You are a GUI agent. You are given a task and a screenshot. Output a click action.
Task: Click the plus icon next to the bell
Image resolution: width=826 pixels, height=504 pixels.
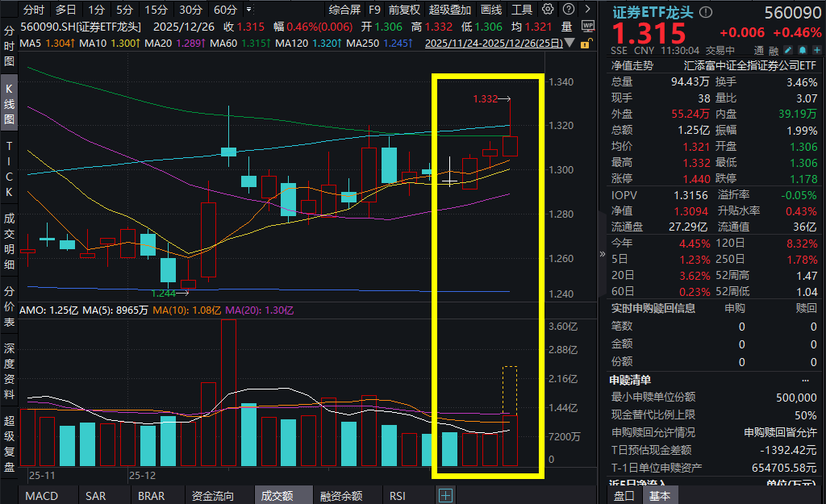(x=817, y=50)
